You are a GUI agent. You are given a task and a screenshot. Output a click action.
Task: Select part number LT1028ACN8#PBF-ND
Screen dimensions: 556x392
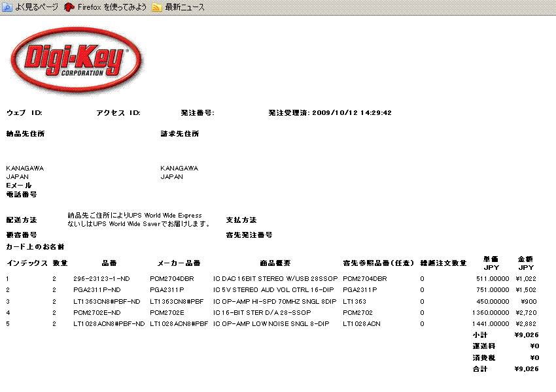point(109,323)
